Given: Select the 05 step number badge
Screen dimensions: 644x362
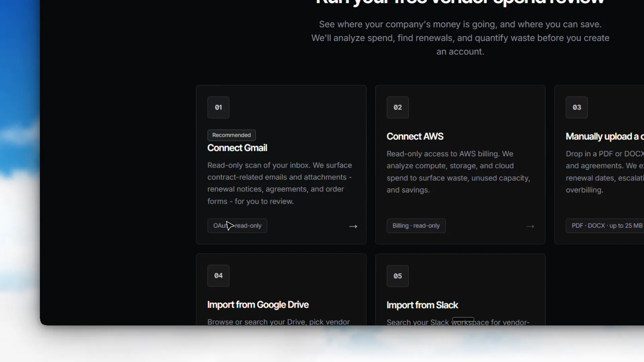Looking at the screenshot, I should [398, 276].
